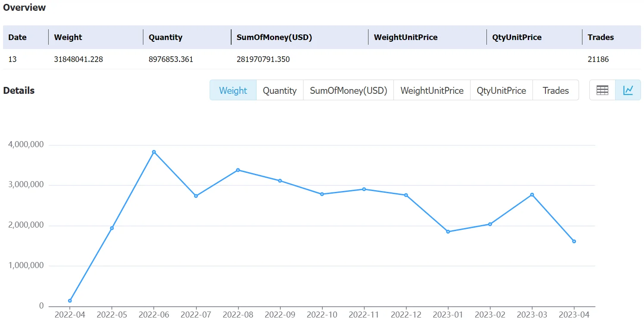Click the Overview heading
Screen dimensions: 644x327
pos(25,7)
